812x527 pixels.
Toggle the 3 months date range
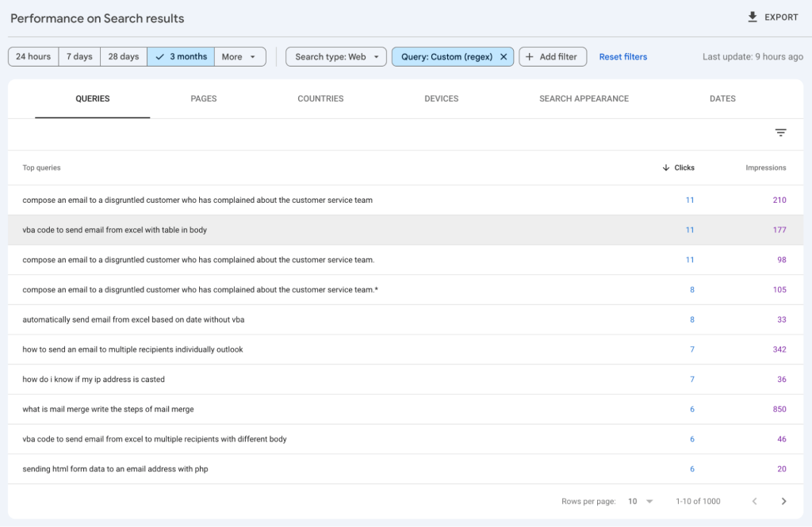tap(181, 57)
